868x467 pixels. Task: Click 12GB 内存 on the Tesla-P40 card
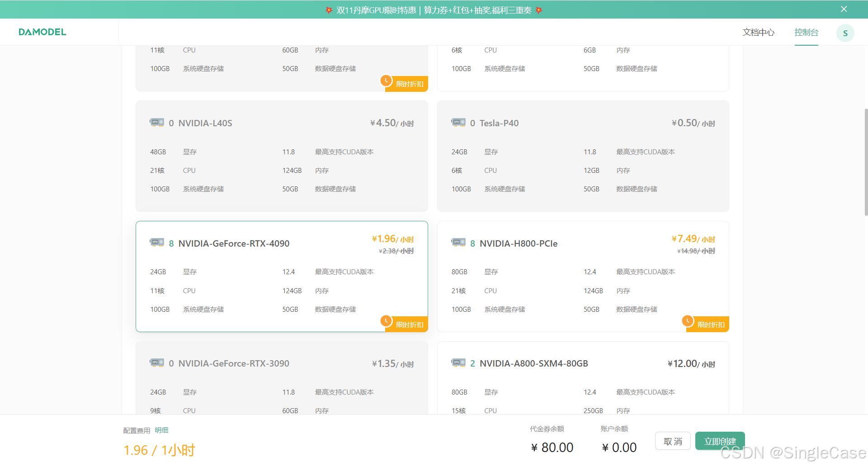tap(607, 171)
